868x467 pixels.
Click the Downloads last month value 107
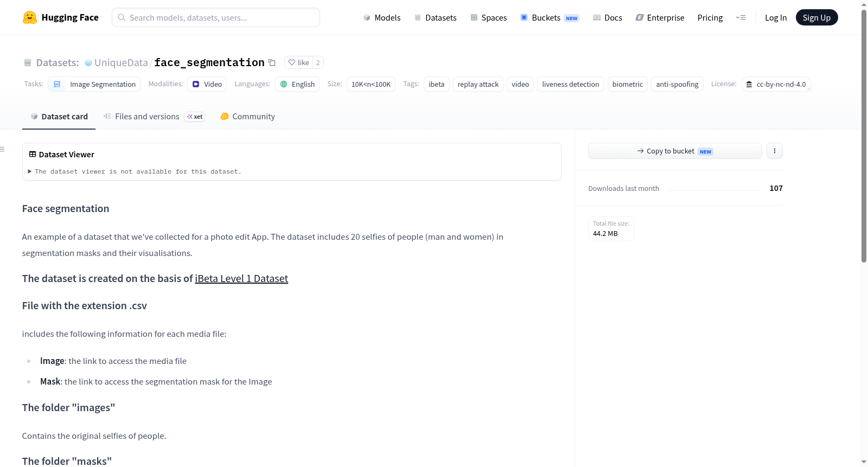click(776, 188)
